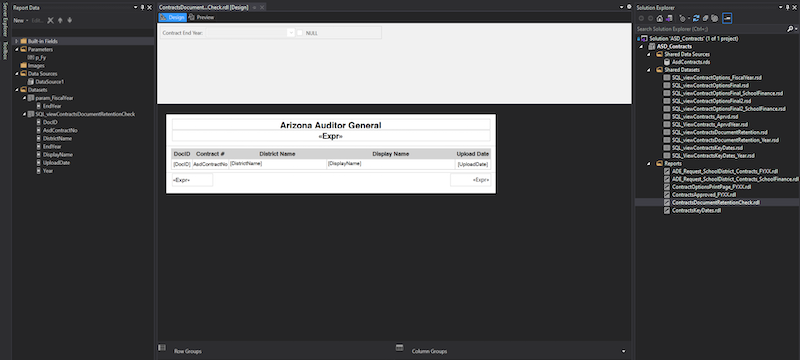
Task: Open Contract End Year dropdown
Action: click(291, 33)
